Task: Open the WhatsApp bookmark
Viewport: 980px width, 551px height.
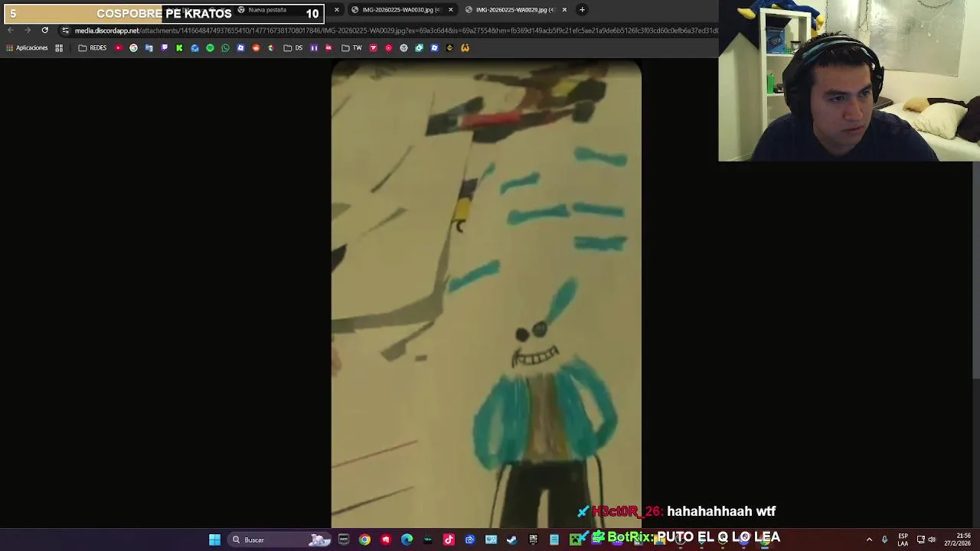Action: [x=225, y=47]
